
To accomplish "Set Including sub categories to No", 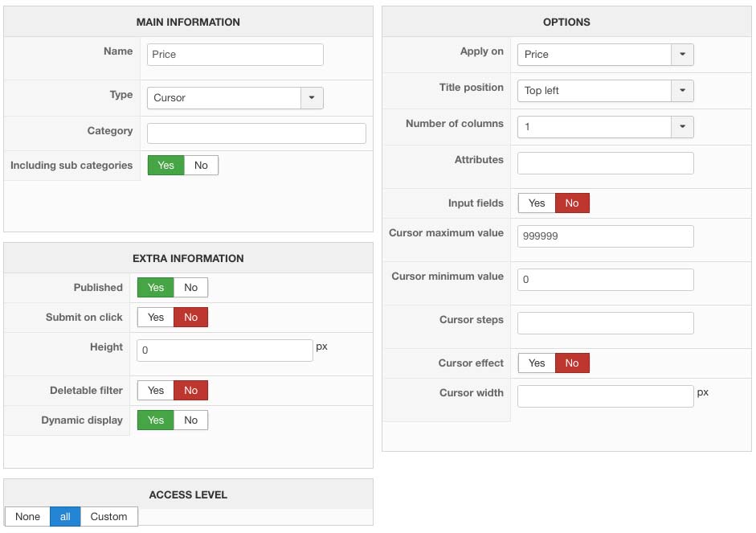I will click(x=201, y=166).
